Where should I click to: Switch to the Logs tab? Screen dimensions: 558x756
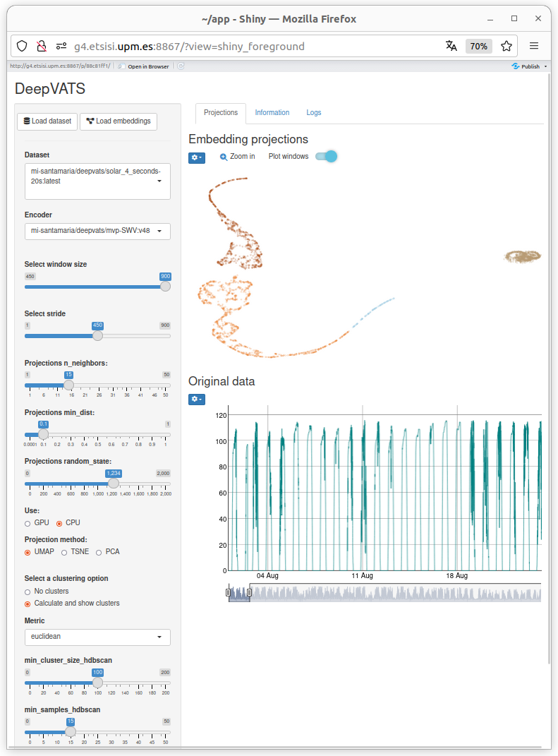314,113
